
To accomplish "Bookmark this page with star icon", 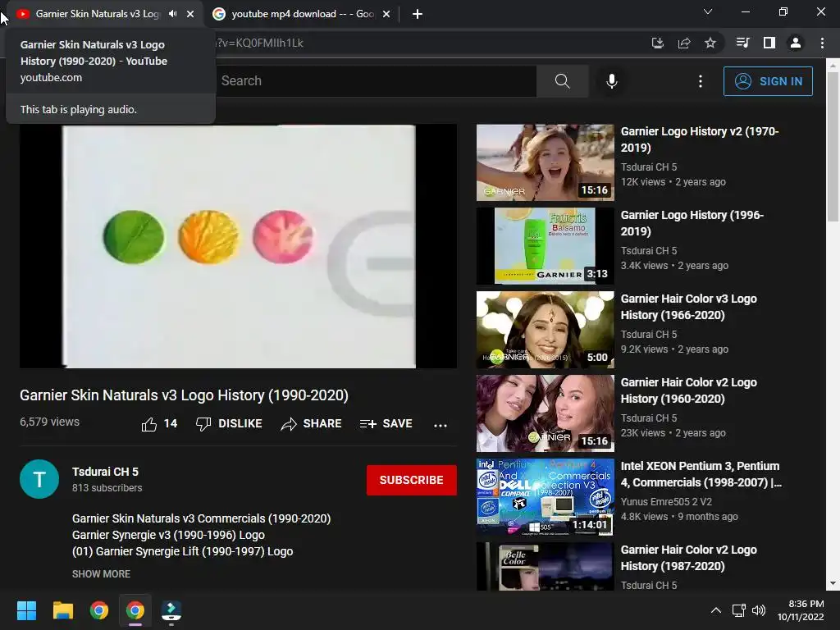I will click(710, 43).
